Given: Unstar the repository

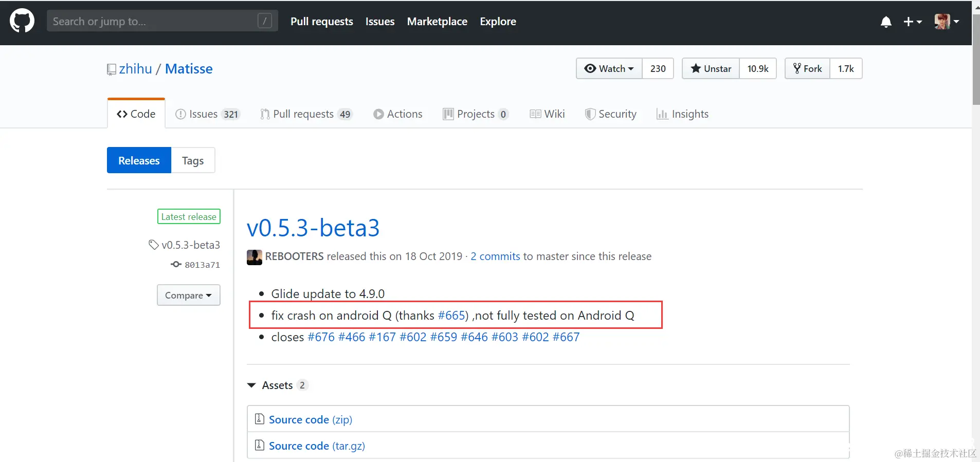Looking at the screenshot, I should [x=711, y=68].
